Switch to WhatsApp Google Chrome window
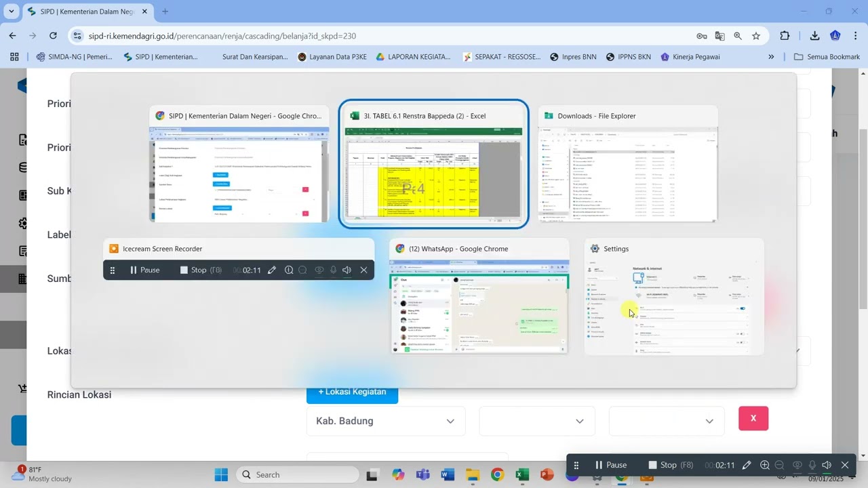The width and height of the screenshot is (868, 488). coord(479,296)
